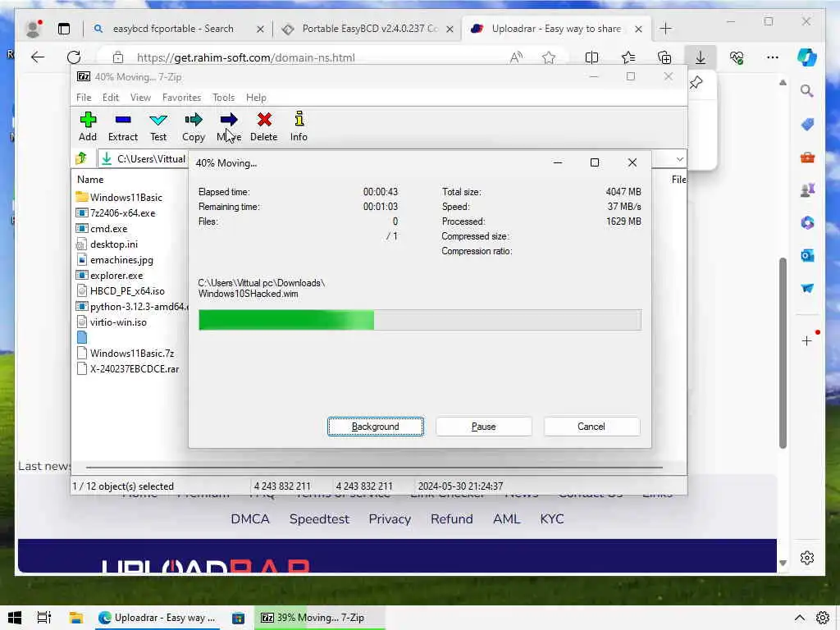Add a new app to Edge sidebar
The image size is (840, 630).
(807, 340)
